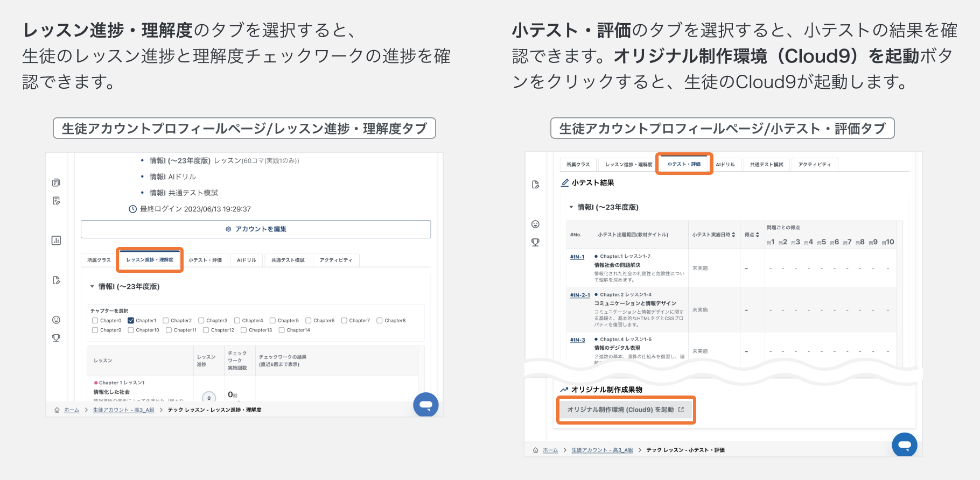
Task: Open アクティビティ tab in quiz-evaluation screenshot
Action: click(815, 165)
